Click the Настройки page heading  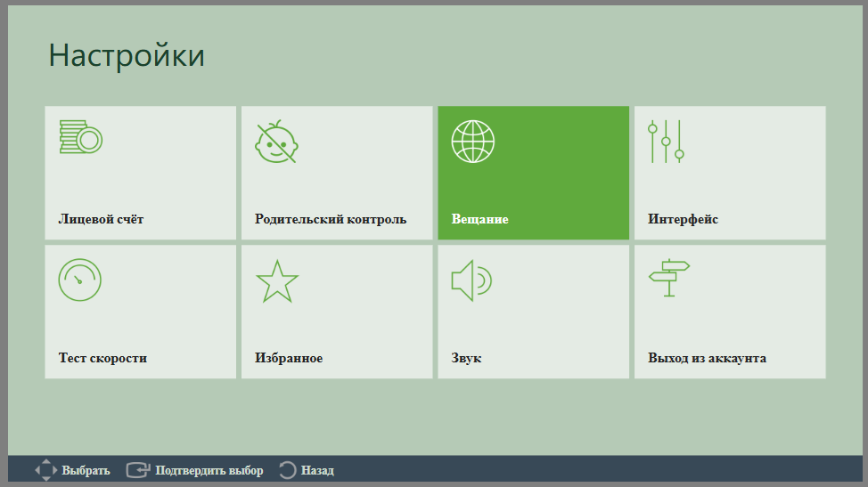tap(127, 55)
